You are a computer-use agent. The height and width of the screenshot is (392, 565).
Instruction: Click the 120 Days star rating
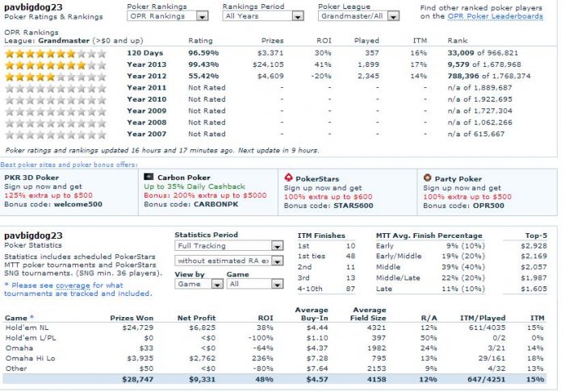click(x=56, y=53)
